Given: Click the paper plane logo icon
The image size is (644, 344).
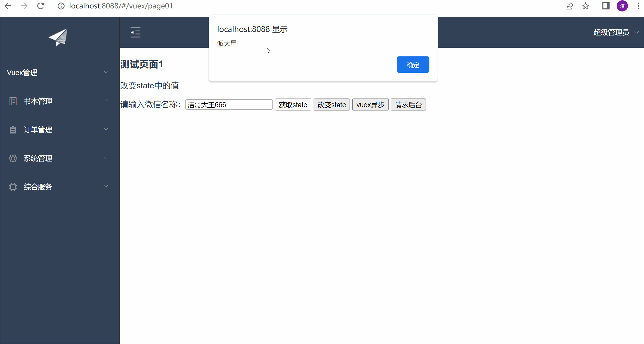Looking at the screenshot, I should (58, 37).
